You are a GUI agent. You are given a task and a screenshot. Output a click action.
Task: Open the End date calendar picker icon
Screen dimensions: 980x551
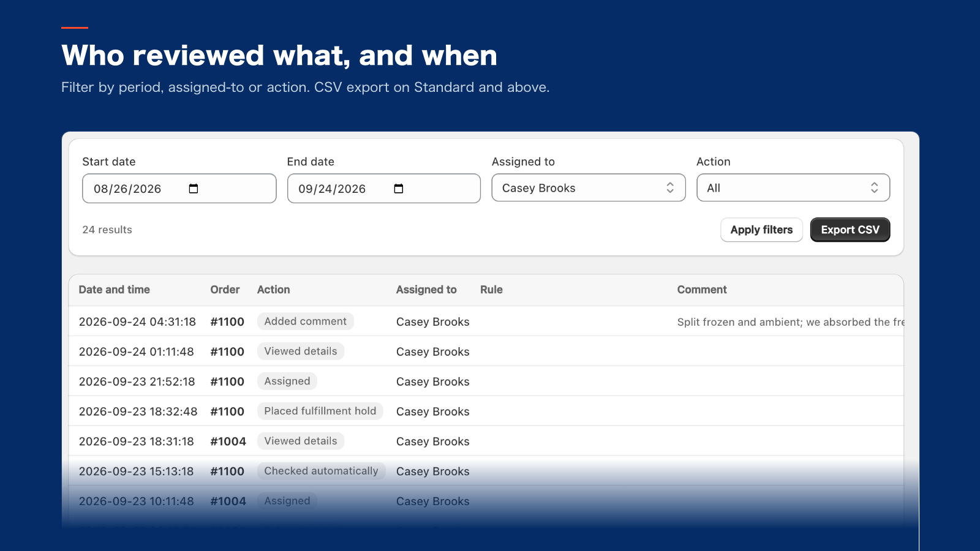point(399,189)
